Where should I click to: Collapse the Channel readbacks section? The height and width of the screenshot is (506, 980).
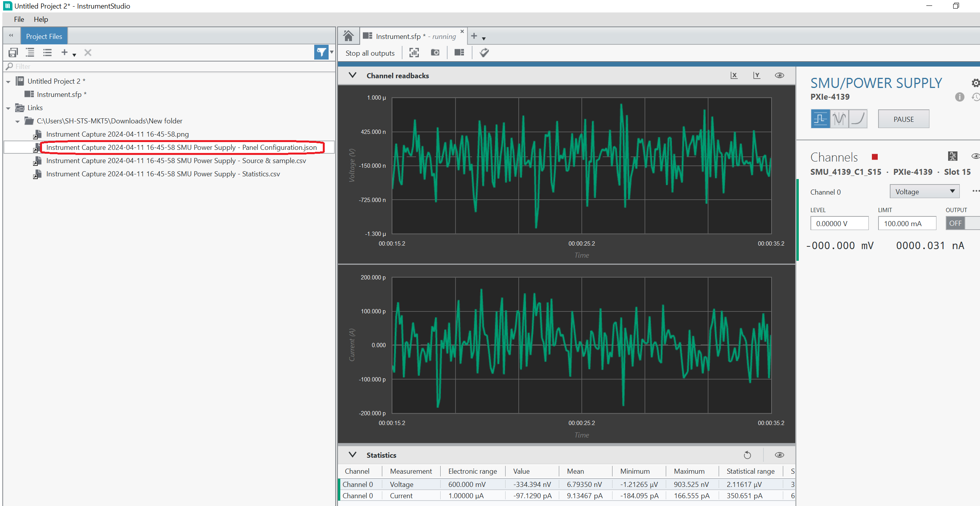point(352,75)
